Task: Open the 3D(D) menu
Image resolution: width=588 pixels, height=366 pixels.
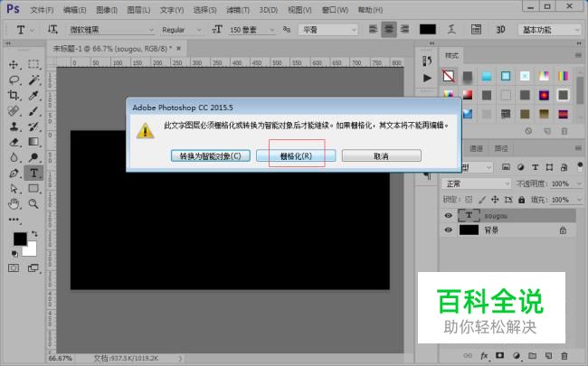Action: point(269,10)
